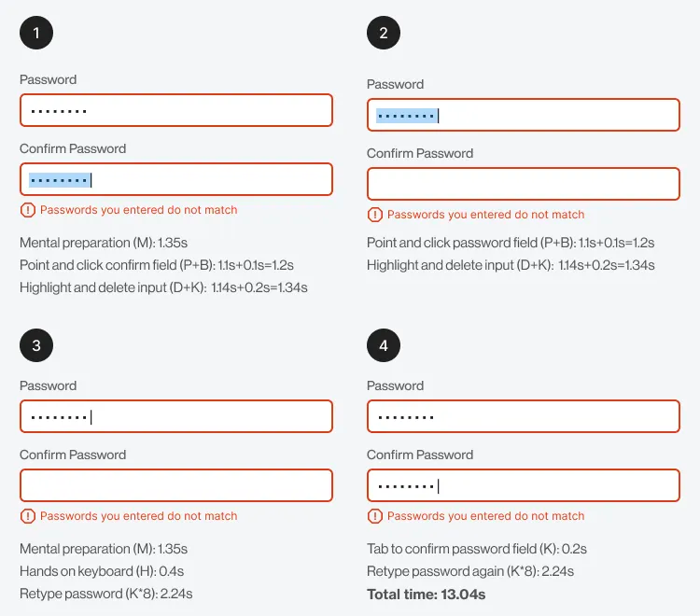Click the error alert icon in step 1
700x616 pixels.
[28, 210]
